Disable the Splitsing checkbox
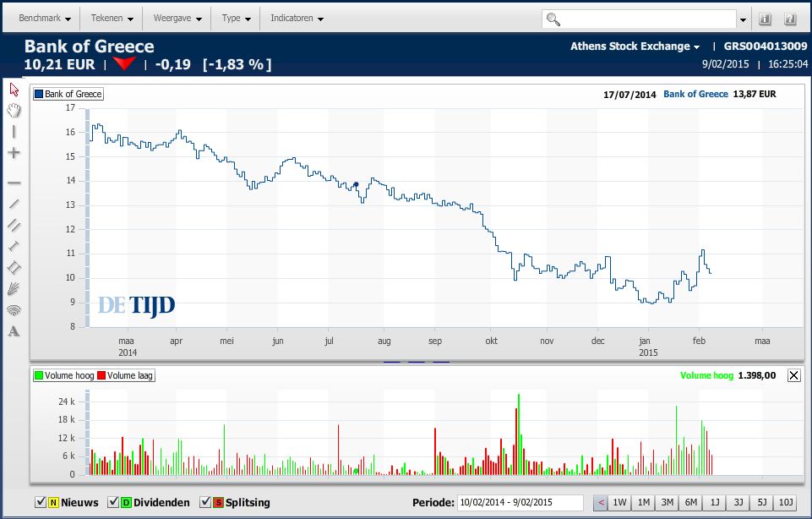This screenshot has height=519, width=812. pyautogui.click(x=206, y=503)
